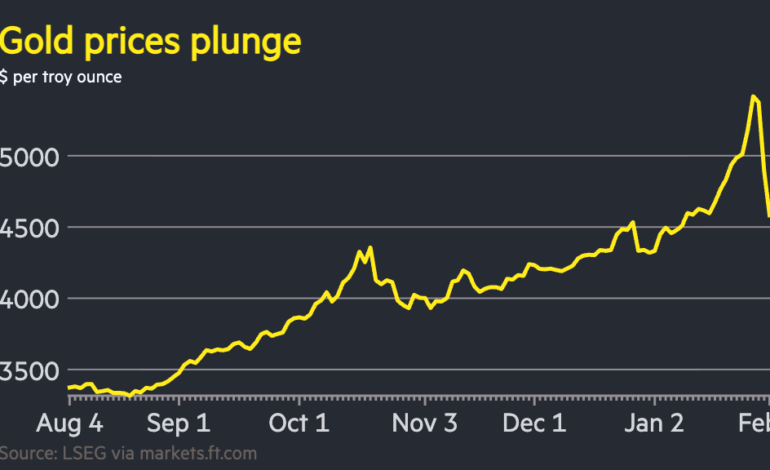Screen dimensions: 770x470
Task: Click the "Gold prices plunge" chart title
Action: (150, 43)
